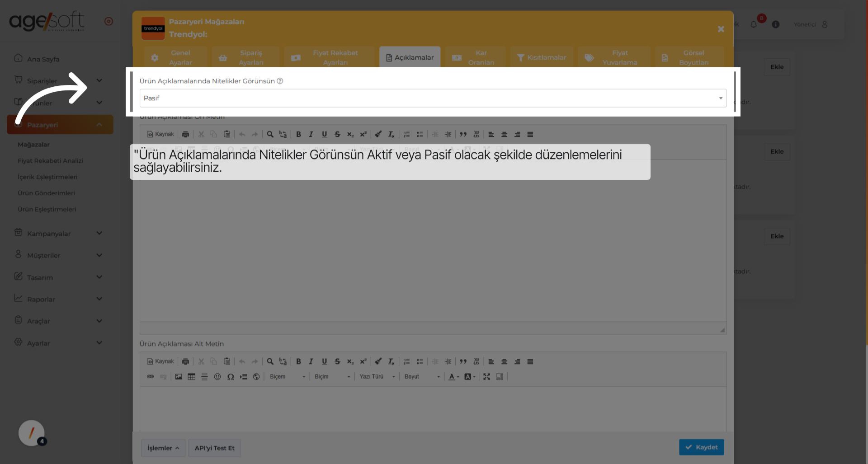The image size is (868, 464).
Task: Toggle bold in Alt Metin editor
Action: [298, 361]
